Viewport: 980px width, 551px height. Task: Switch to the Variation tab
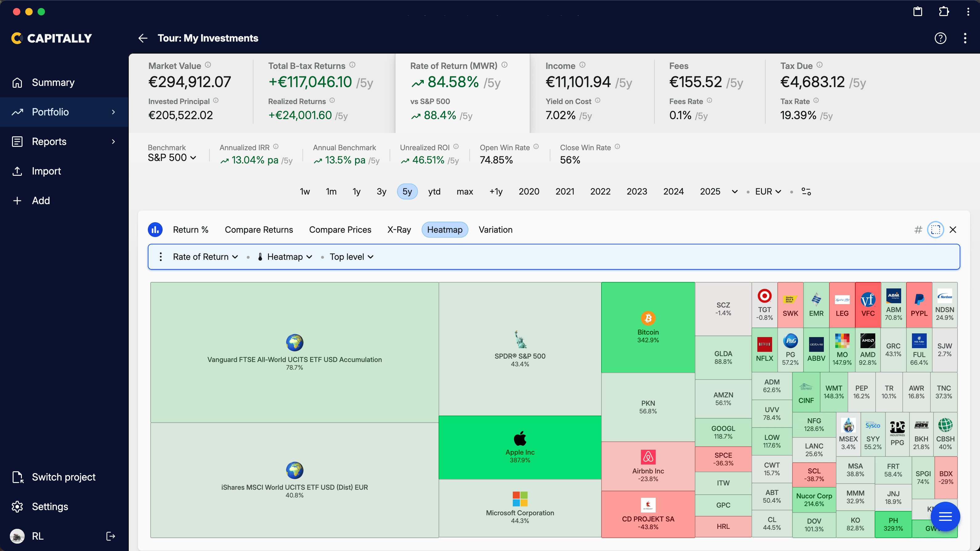pyautogui.click(x=495, y=230)
